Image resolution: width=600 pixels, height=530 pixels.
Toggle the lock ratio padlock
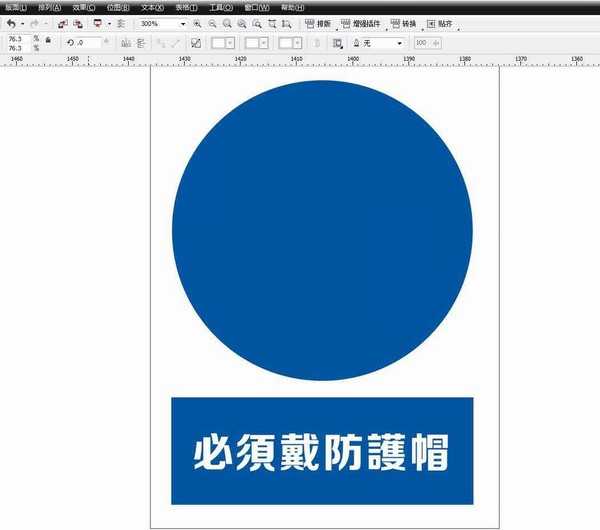coord(48,39)
